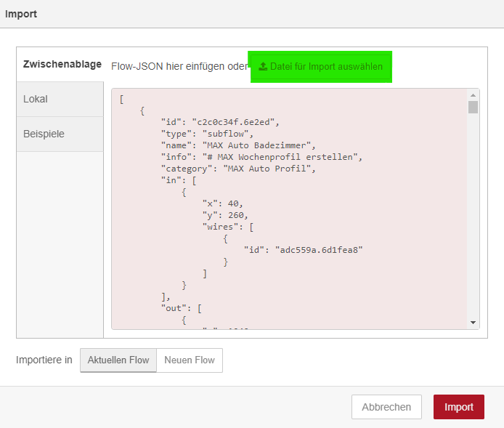Click the line "in": [

pyautogui.click(x=179, y=180)
